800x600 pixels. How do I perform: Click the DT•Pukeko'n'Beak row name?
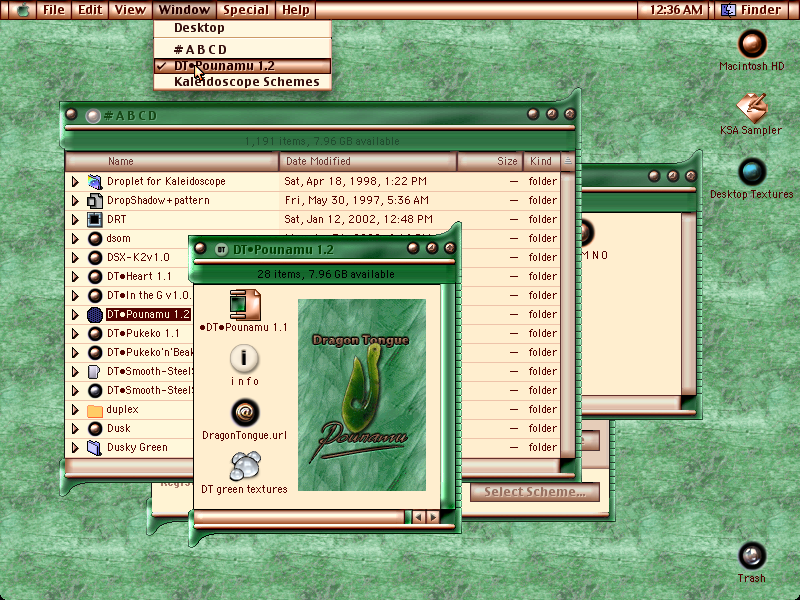[x=150, y=353]
